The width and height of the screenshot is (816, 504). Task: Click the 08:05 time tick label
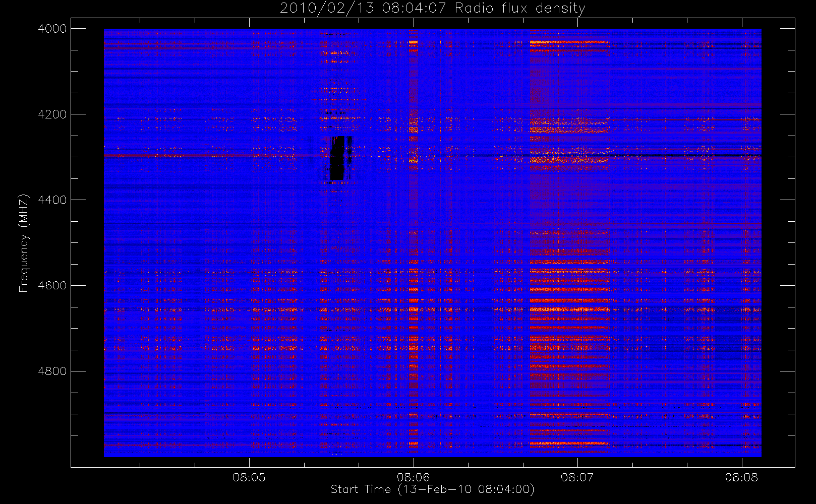coord(249,477)
